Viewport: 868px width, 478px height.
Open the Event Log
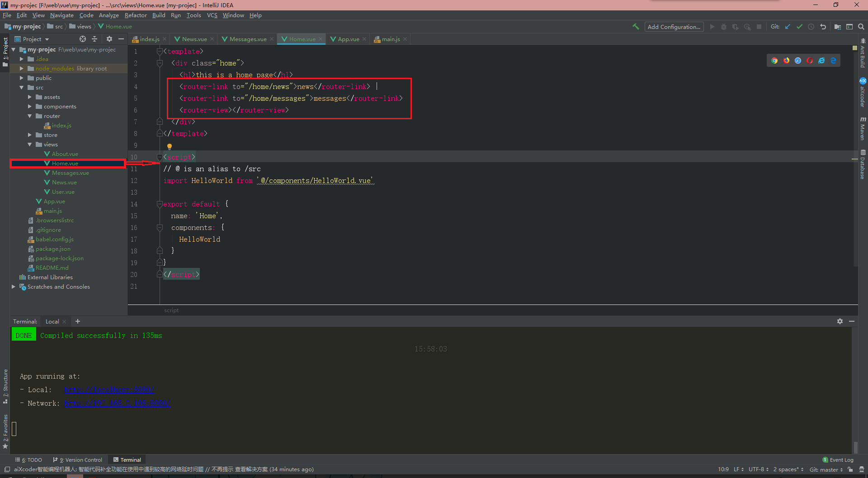(838, 460)
